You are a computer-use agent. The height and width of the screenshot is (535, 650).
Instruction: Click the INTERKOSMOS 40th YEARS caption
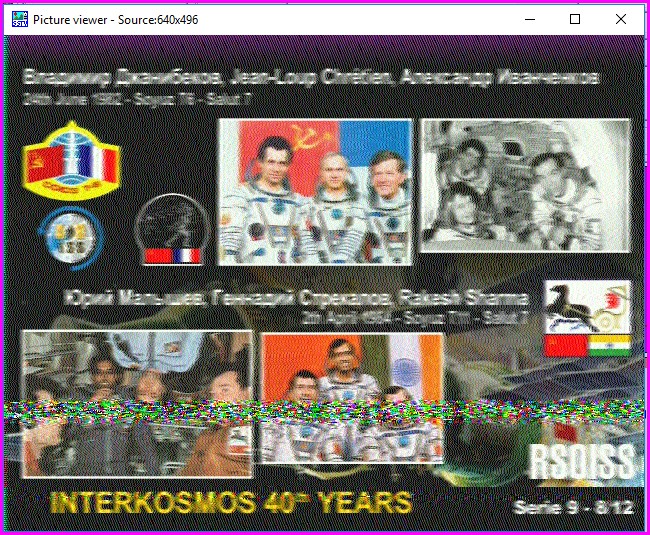[229, 501]
